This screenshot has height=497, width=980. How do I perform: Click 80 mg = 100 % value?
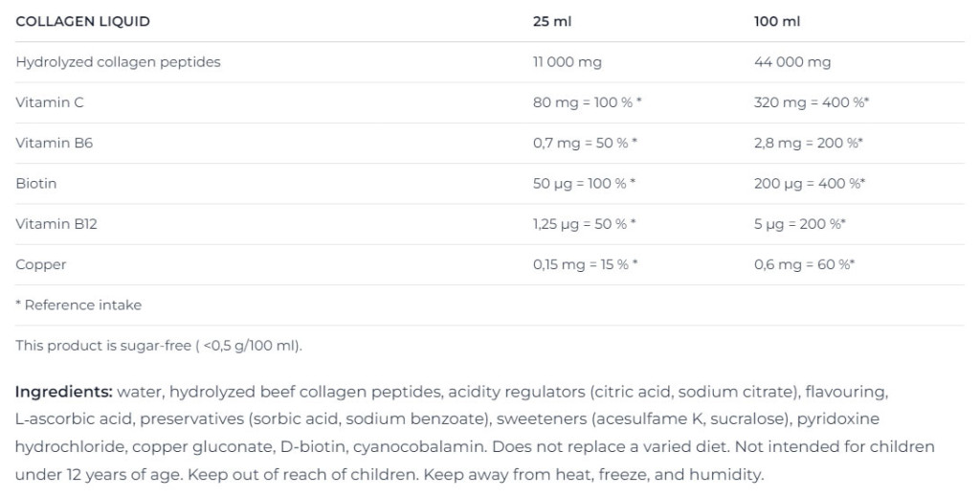click(588, 102)
